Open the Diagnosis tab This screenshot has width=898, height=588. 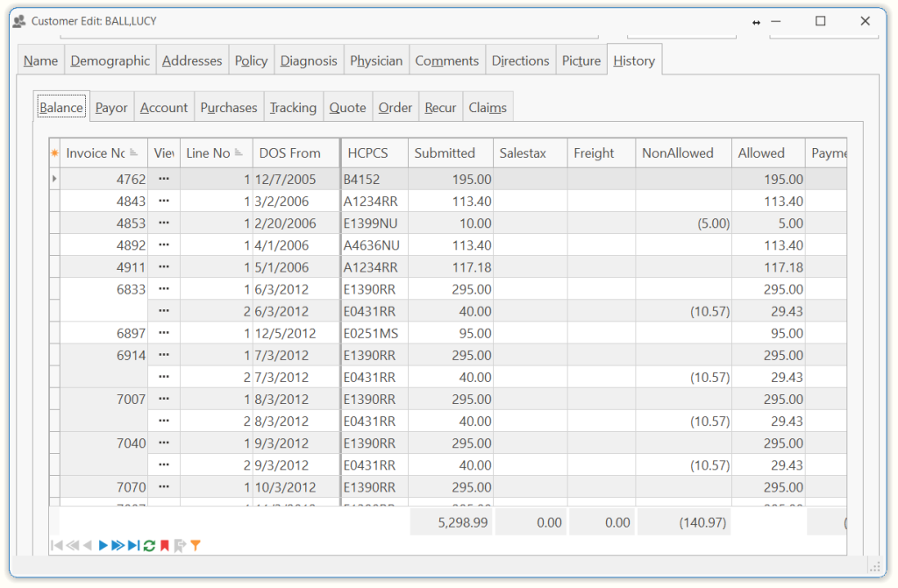click(x=309, y=60)
